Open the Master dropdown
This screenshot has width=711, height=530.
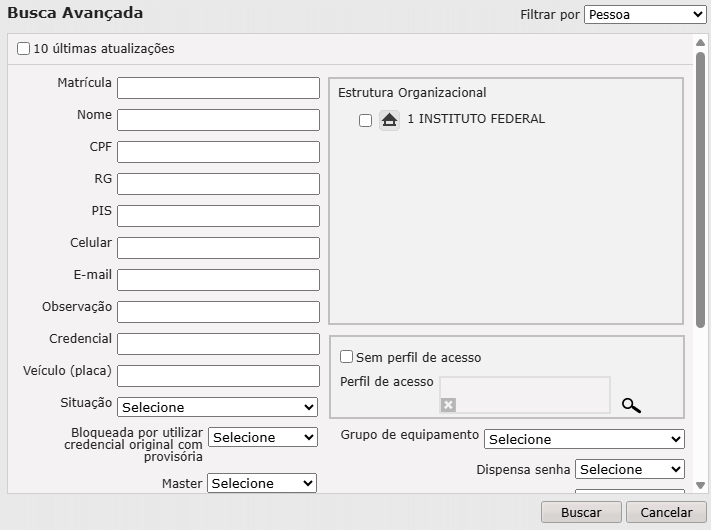pos(262,483)
